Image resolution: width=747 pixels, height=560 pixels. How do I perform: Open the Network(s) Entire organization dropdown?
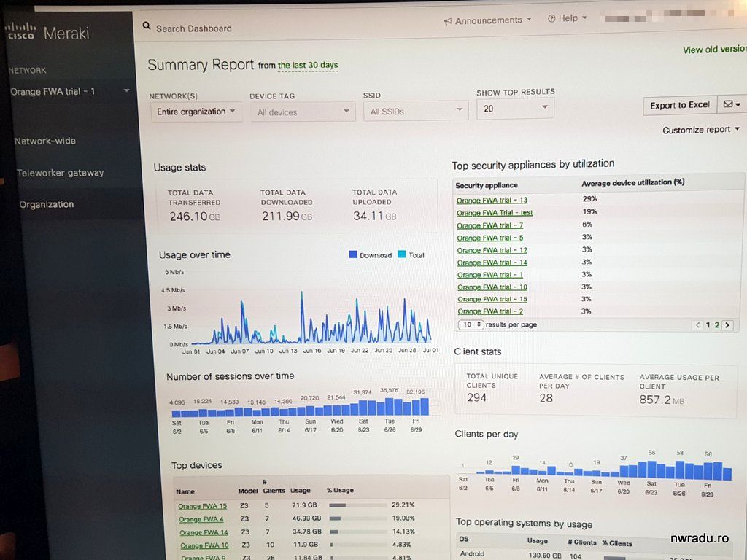[x=196, y=112]
